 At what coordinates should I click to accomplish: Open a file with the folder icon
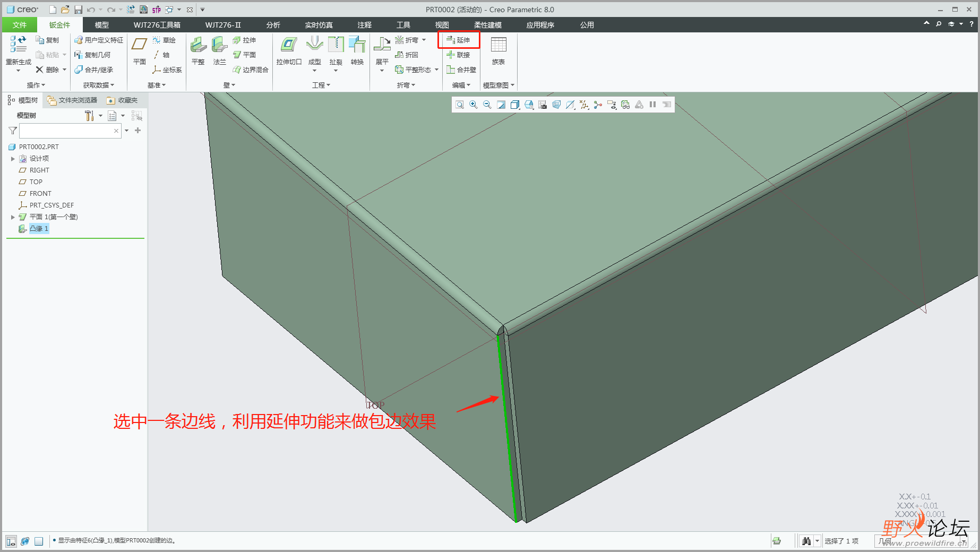tap(65, 10)
